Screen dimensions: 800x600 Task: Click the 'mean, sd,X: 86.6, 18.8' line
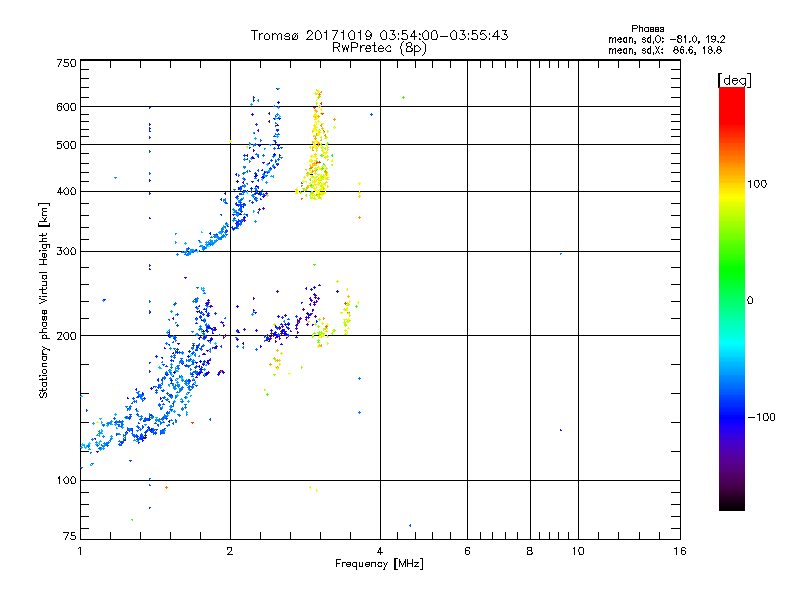pyautogui.click(x=665, y=50)
